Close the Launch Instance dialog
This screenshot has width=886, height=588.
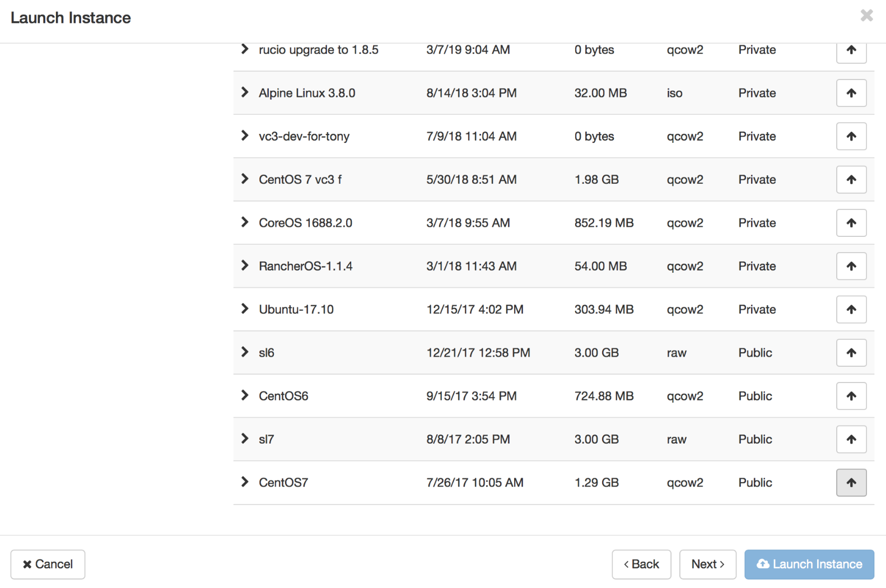tap(866, 16)
